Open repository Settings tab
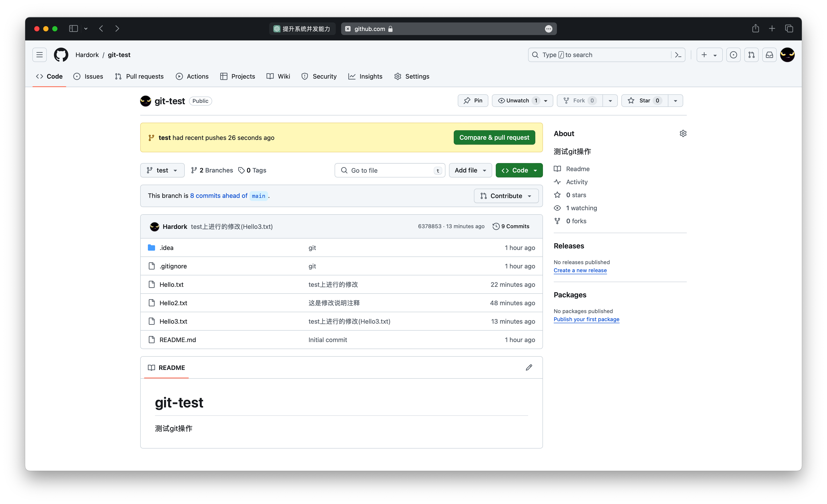The height and width of the screenshot is (504, 827). click(412, 76)
